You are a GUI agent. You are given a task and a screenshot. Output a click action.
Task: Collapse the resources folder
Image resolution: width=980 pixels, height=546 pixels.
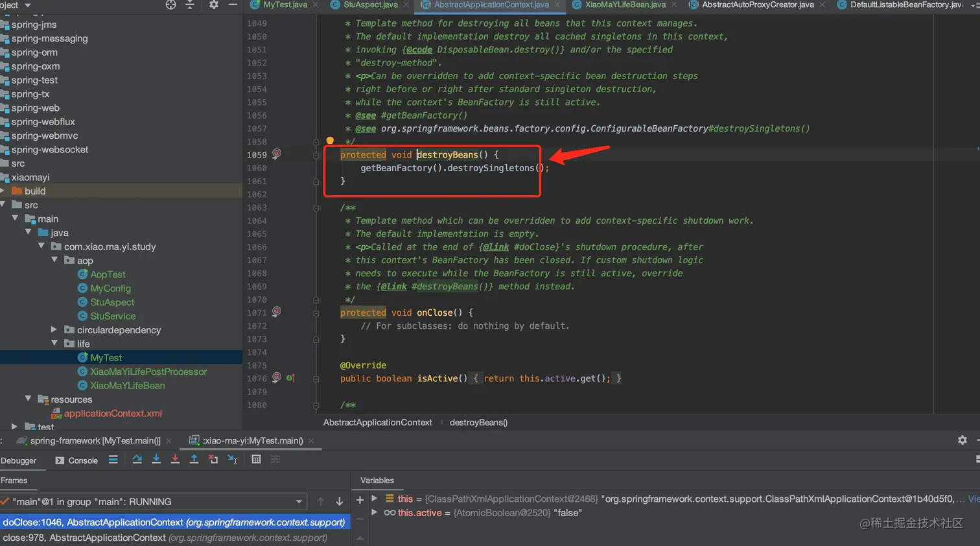28,399
